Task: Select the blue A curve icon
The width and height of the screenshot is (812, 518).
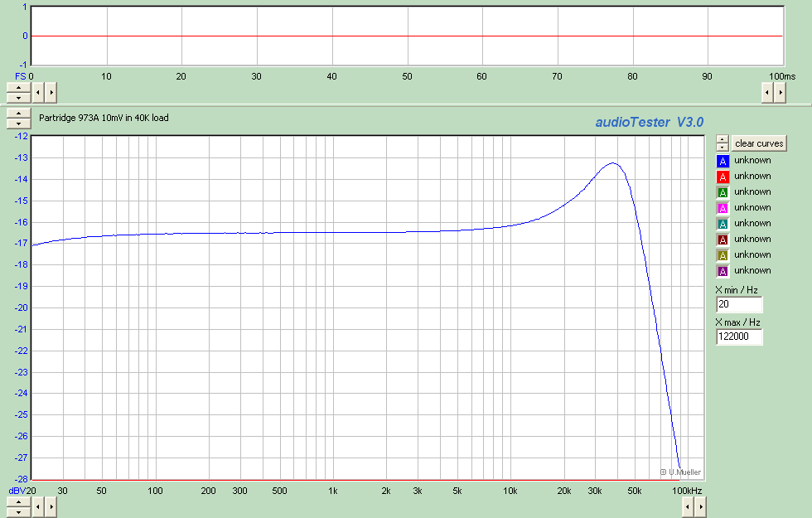Action: pos(723,161)
